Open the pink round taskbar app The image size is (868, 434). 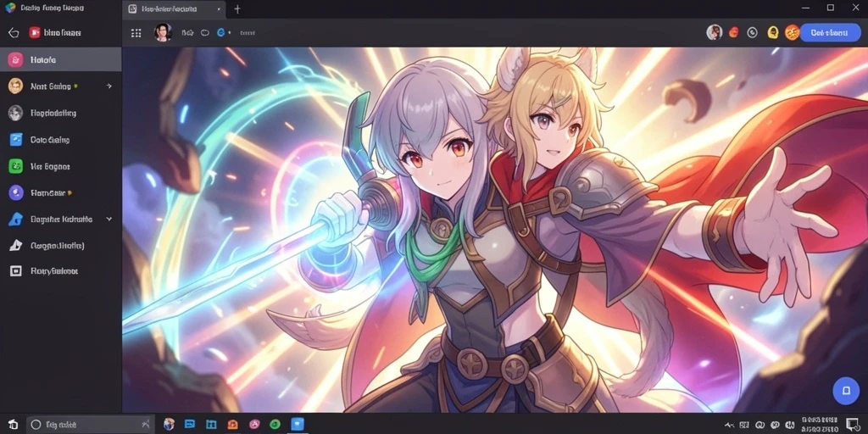point(254,425)
